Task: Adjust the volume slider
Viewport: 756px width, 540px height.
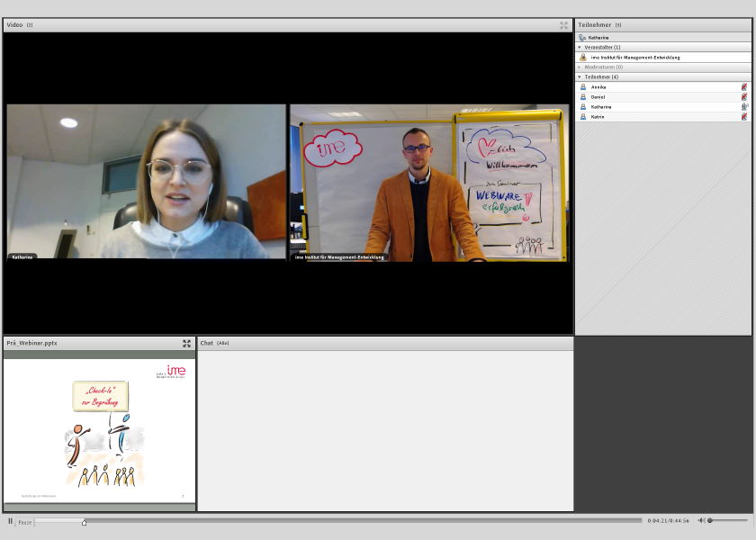Action: (x=728, y=520)
